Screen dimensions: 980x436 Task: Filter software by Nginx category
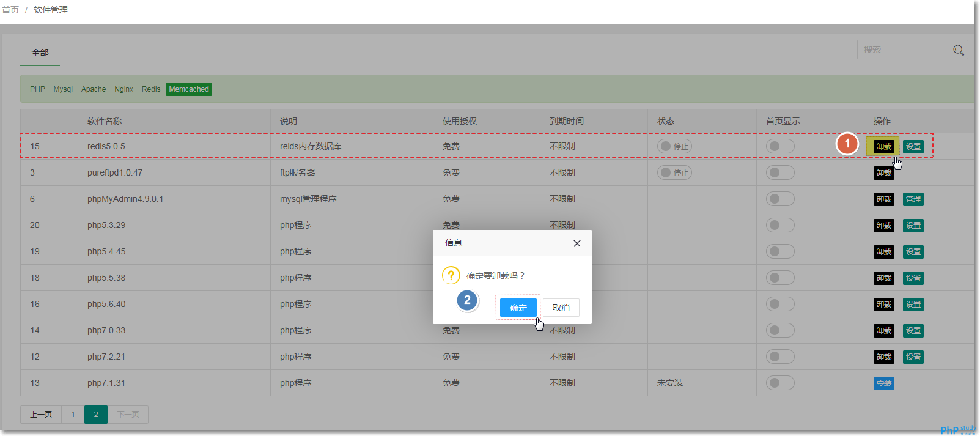click(123, 89)
